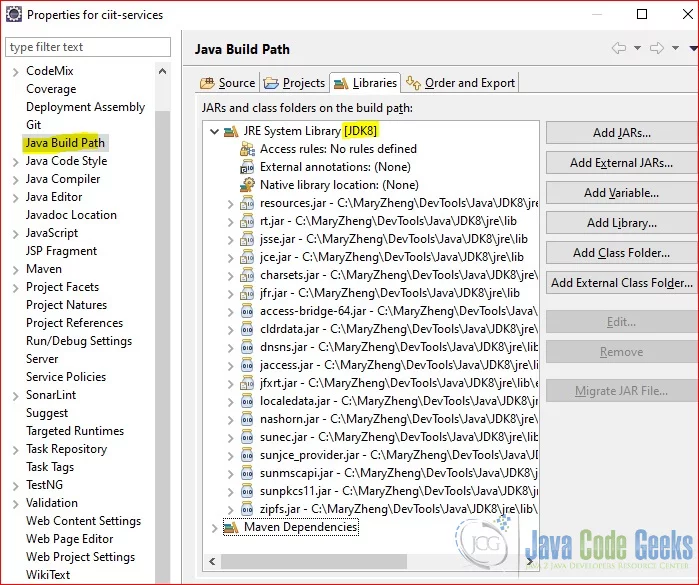The width and height of the screenshot is (699, 585).
Task: Select Deployment Assembly in sidebar
Action: pyautogui.click(x=86, y=107)
